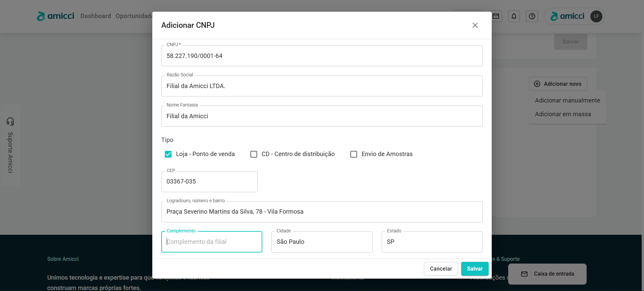This screenshot has width=644, height=291.
Task: Open the Dashboard navigation item
Action: click(x=96, y=16)
